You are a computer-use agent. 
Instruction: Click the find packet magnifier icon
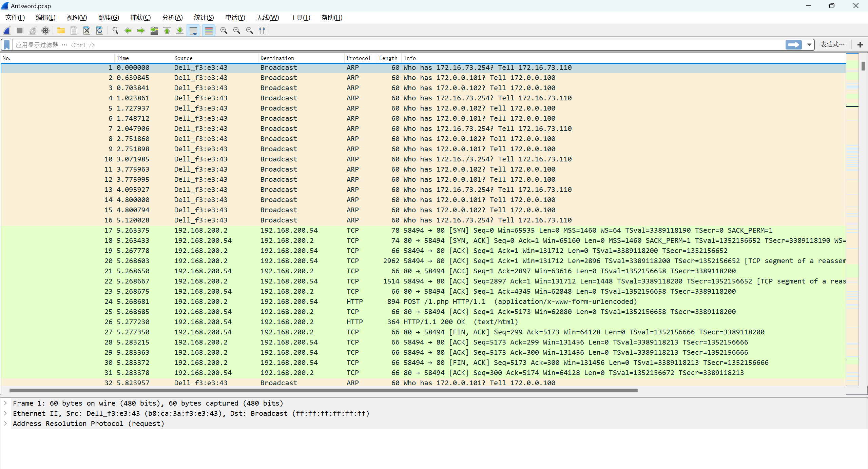click(115, 31)
